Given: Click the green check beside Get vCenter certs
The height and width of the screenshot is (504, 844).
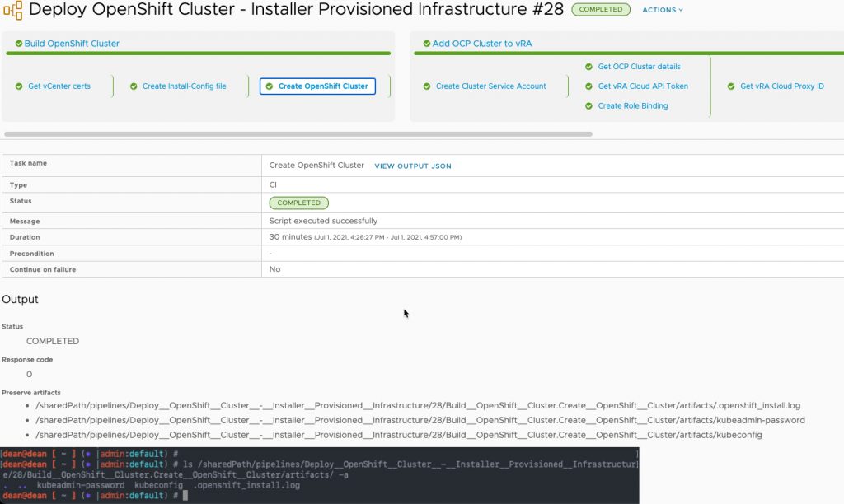Looking at the screenshot, I should click(20, 85).
